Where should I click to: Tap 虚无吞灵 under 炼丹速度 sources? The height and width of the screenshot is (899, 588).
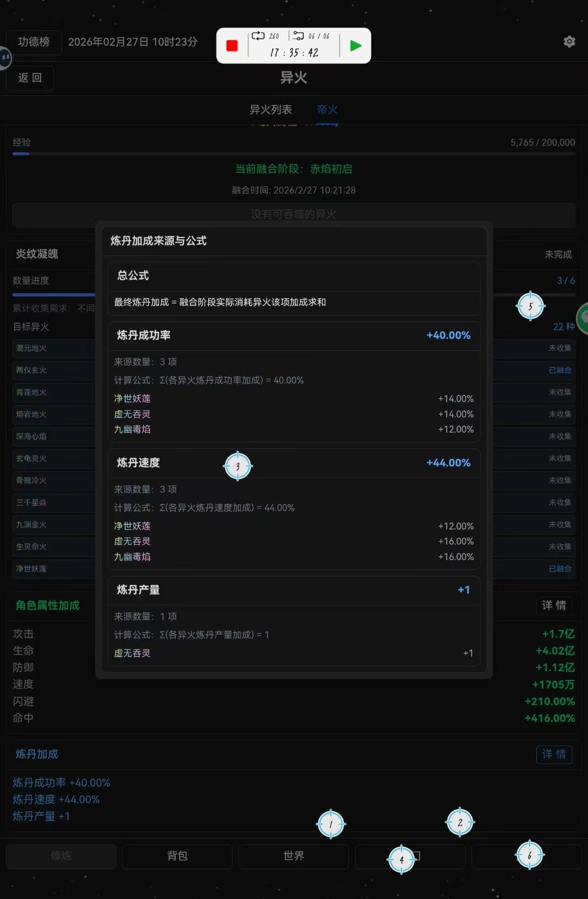[132, 542]
